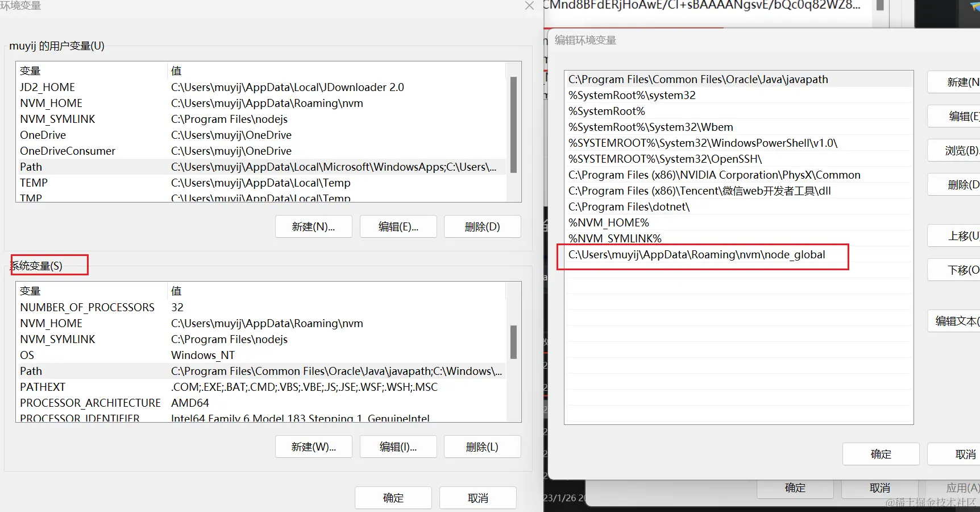Click 新建(W)... under system variables

[314, 447]
